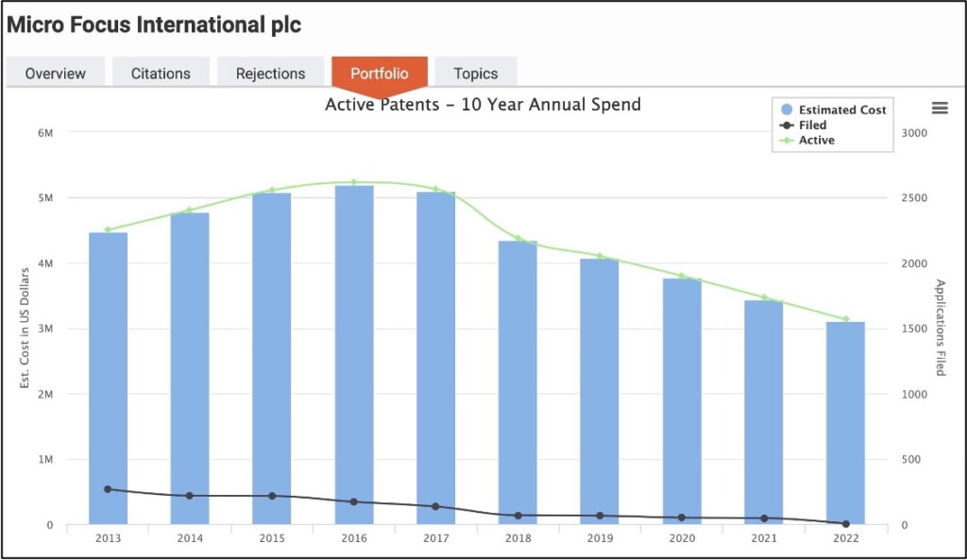Click the chart title Active Patents text
This screenshot has height=560, width=967.
(483, 105)
